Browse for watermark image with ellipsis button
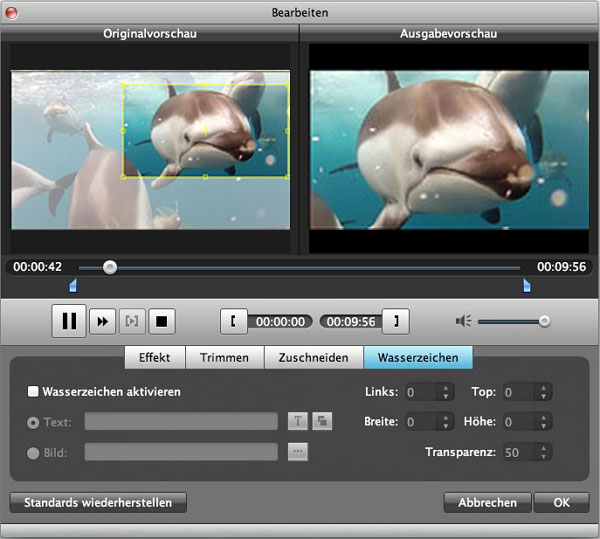Viewport: 600px width, 539px height. tap(298, 452)
